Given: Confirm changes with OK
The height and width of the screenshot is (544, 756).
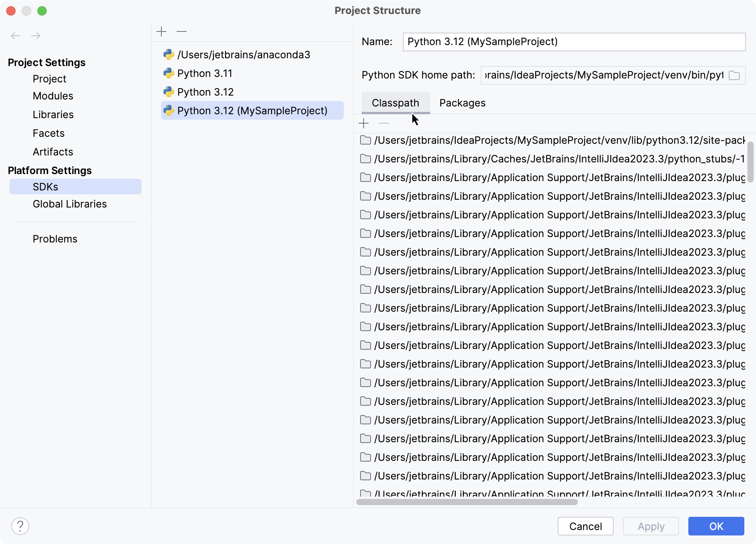Looking at the screenshot, I should [716, 526].
